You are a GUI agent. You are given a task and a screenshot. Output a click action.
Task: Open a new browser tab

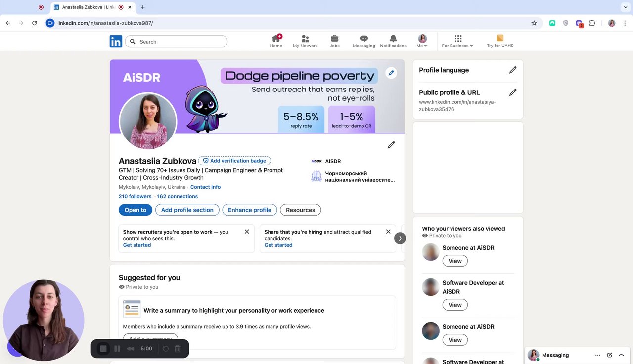coord(143,7)
